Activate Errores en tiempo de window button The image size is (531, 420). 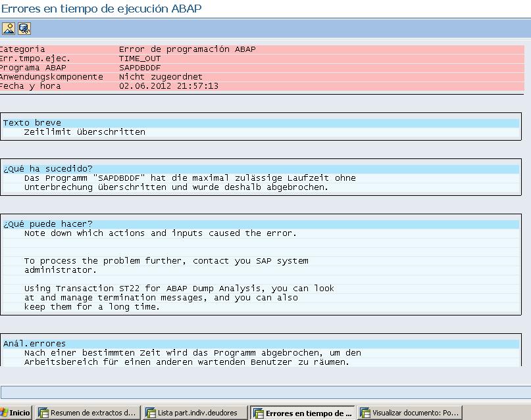pyautogui.click(x=303, y=413)
